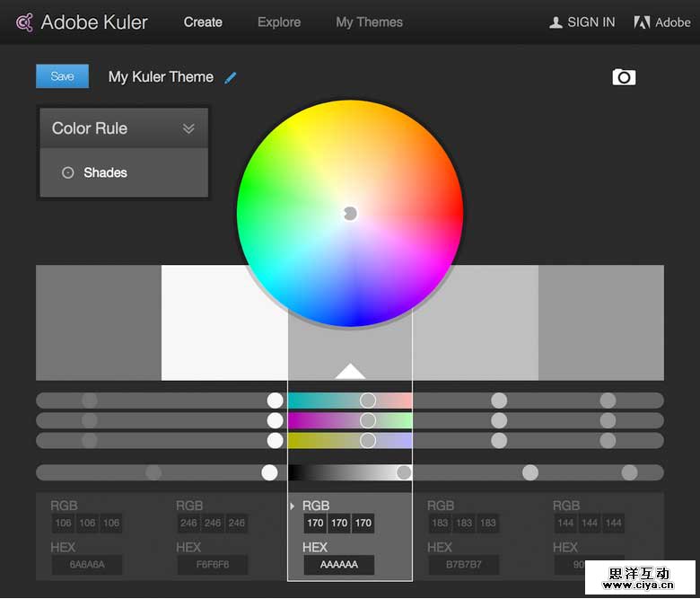Click the white base color triangle marker

point(350,371)
